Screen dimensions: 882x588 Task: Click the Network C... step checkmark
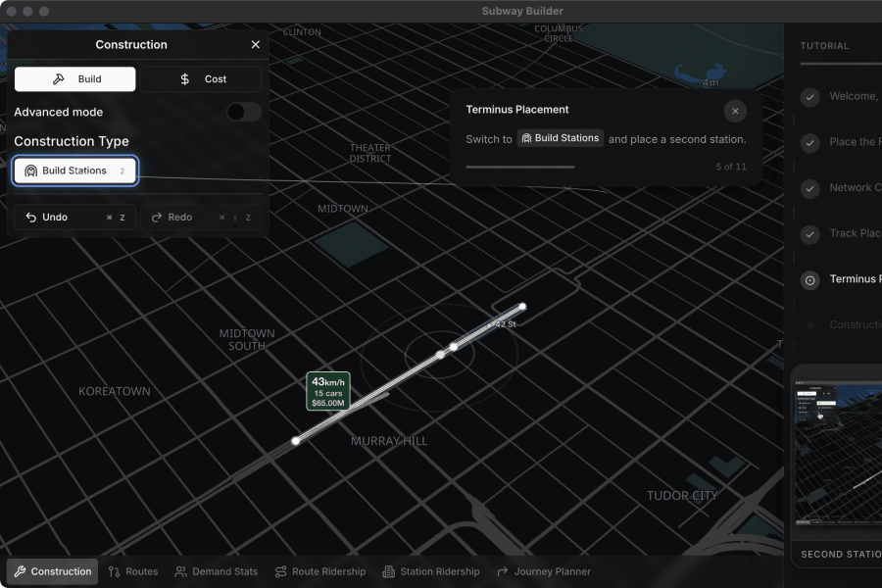(x=810, y=188)
